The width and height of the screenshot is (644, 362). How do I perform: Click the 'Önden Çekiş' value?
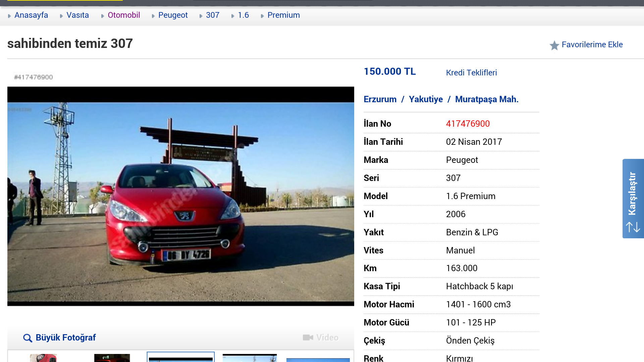[x=470, y=341]
